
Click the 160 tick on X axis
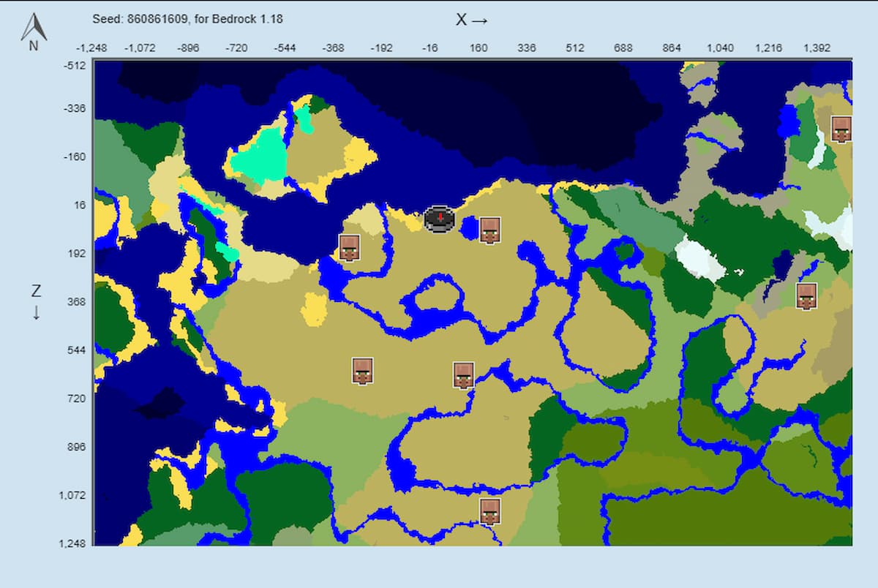coord(478,48)
